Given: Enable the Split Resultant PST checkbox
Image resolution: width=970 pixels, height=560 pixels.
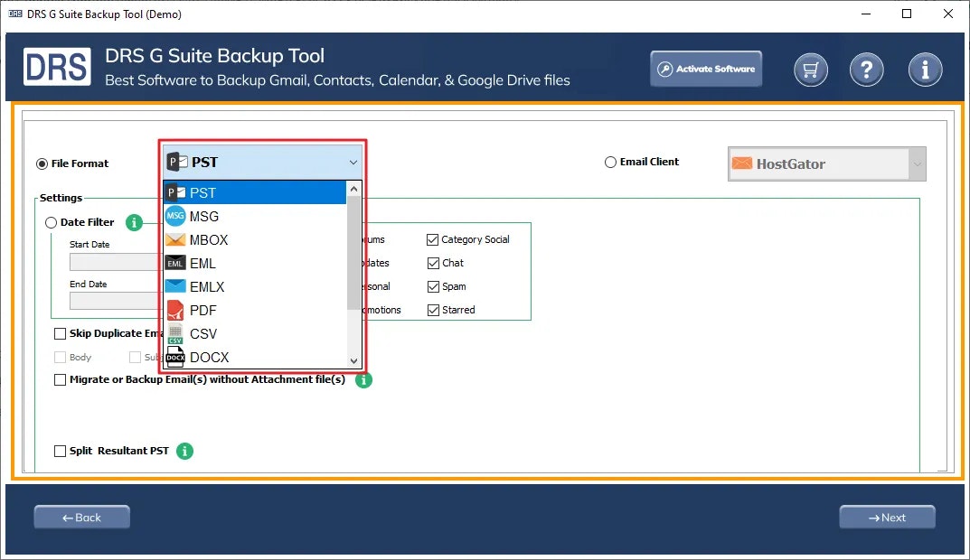Looking at the screenshot, I should point(60,452).
